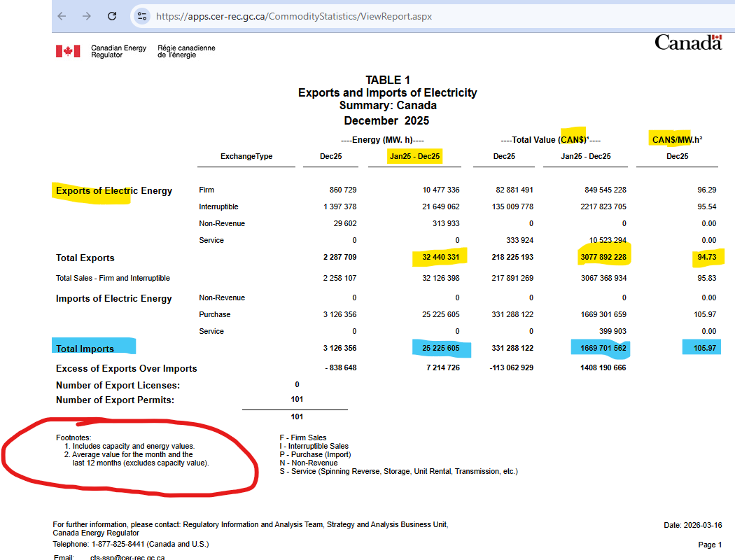This screenshot has width=735, height=560.
Task: Click the Summary: Canada heading
Action: 388,106
